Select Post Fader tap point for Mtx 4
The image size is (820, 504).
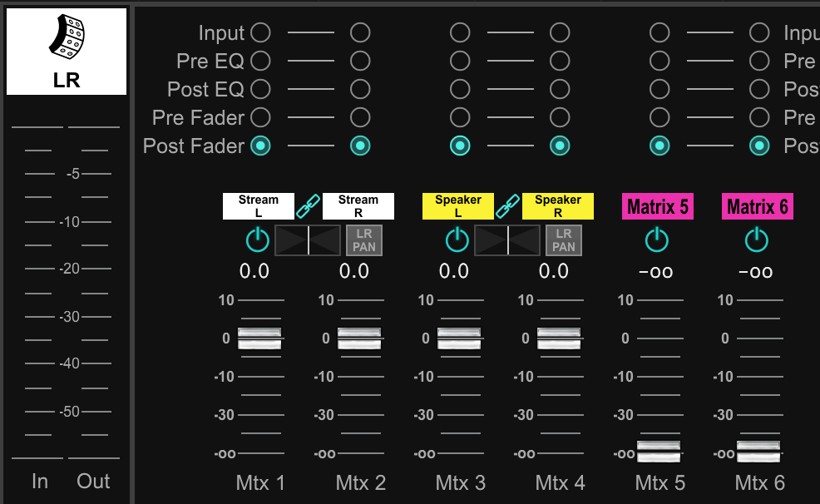560,146
